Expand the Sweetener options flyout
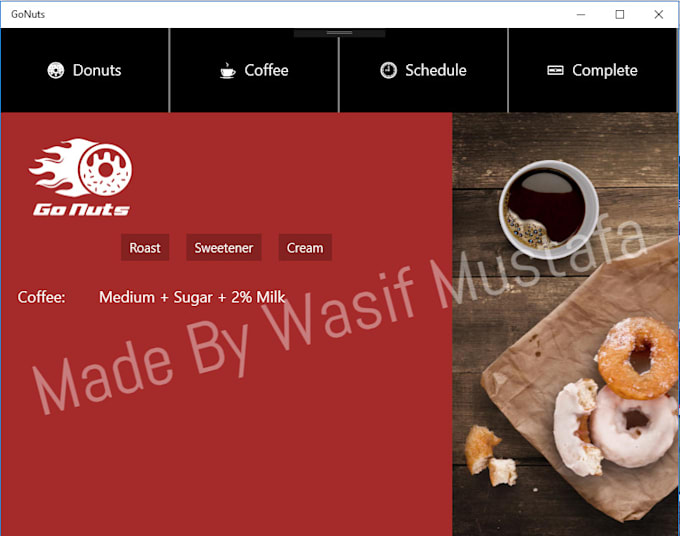The width and height of the screenshot is (680, 536). pyautogui.click(x=224, y=248)
